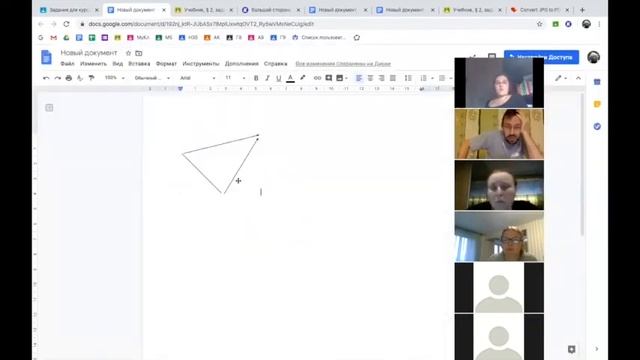This screenshot has width=640, height=360.
Task: Open the font size 11 dropdown
Action: [x=235, y=78]
